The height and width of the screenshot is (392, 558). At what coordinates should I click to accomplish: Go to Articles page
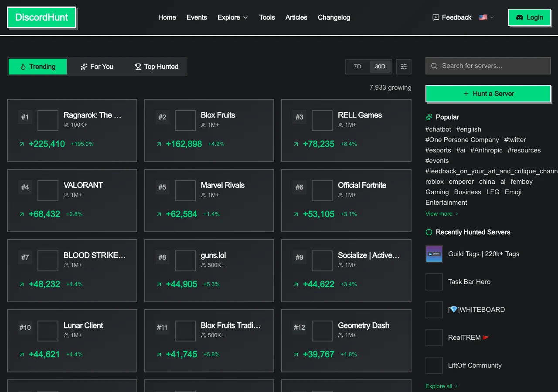tap(296, 17)
